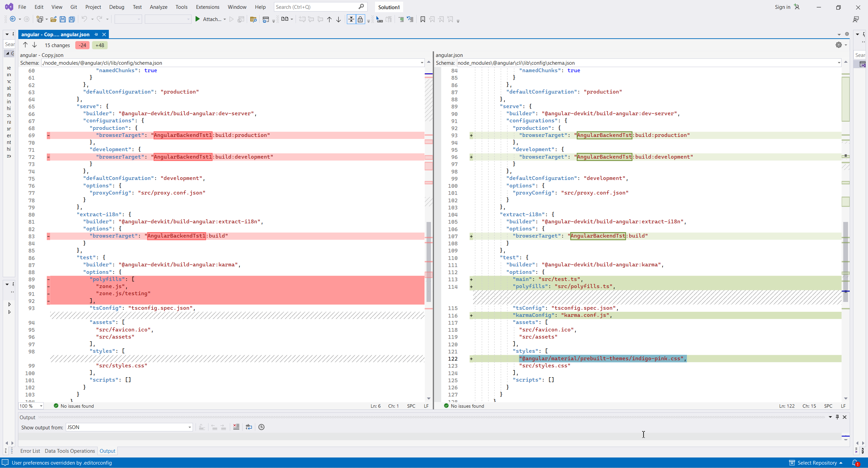Image resolution: width=868 pixels, height=468 pixels.
Task: Click the Save All toolbar icon
Action: pyautogui.click(x=72, y=19)
